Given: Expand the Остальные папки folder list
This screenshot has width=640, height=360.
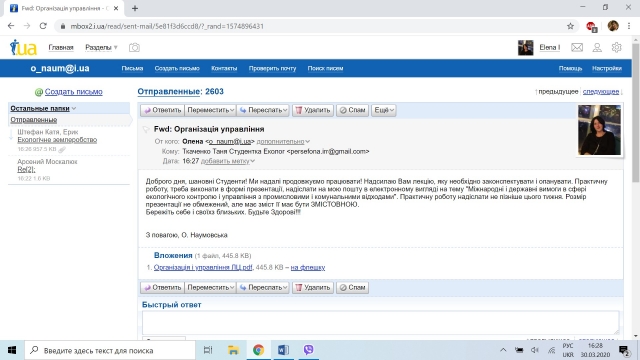Looking at the screenshot, I should click(43, 109).
